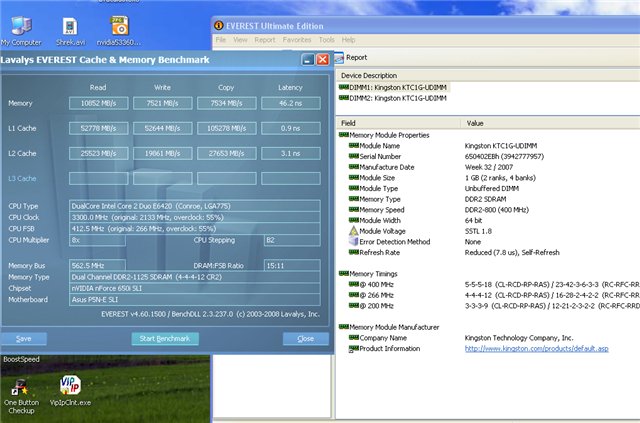Open the One Button Checkup shortcut
640x423 pixels.
coord(20,386)
